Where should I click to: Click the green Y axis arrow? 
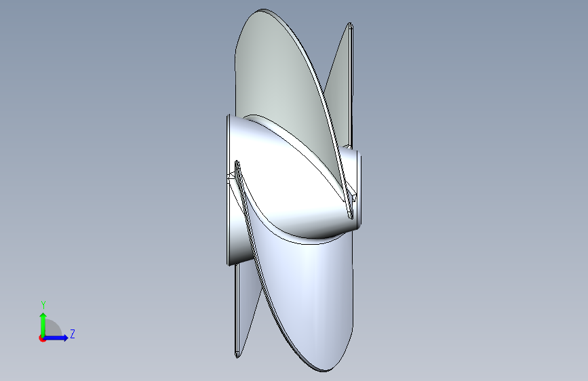[x=43, y=324]
